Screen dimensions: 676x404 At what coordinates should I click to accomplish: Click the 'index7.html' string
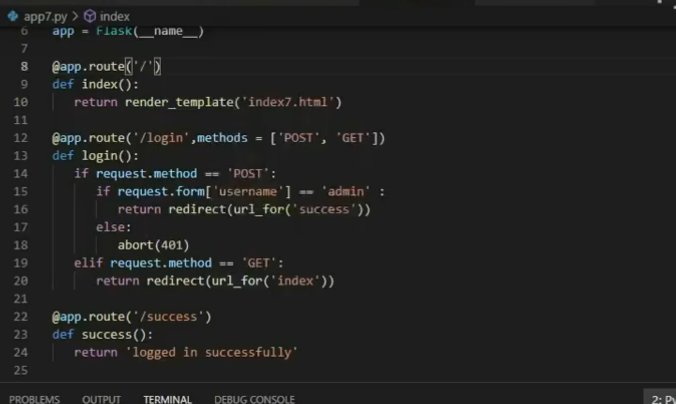[288, 102]
